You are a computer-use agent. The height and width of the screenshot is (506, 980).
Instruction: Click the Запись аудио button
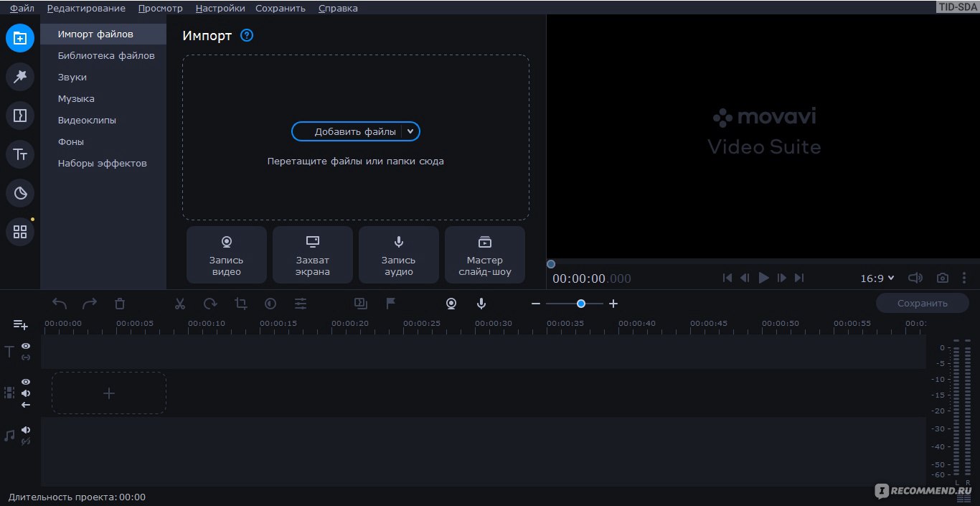(399, 255)
